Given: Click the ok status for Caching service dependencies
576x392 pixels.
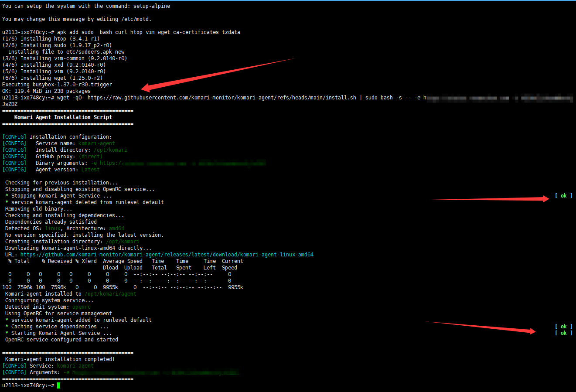Looking at the screenshot, I should point(563,327).
